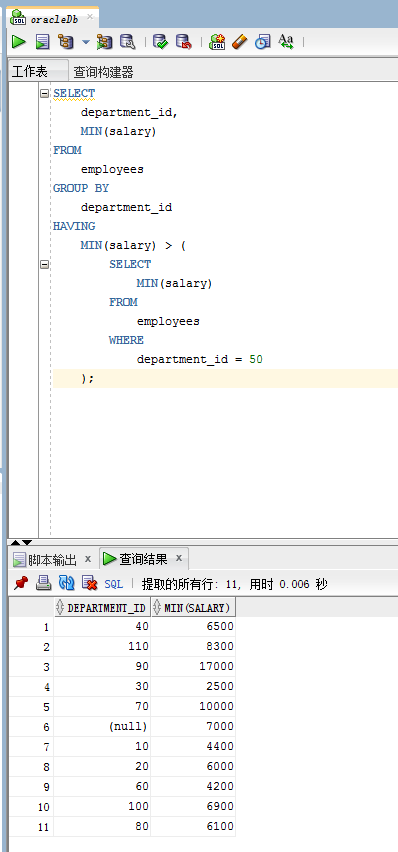Click the Autotrace icon
Image resolution: width=398 pixels, height=852 pixels.
pos(104,42)
